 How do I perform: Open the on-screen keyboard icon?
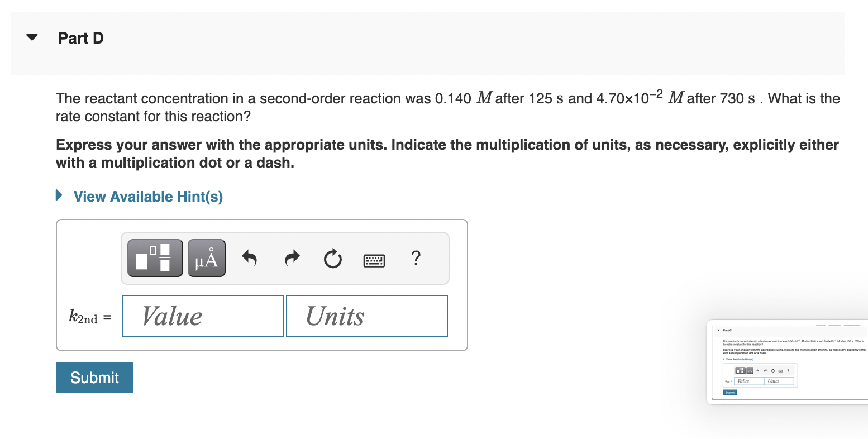[x=374, y=259]
